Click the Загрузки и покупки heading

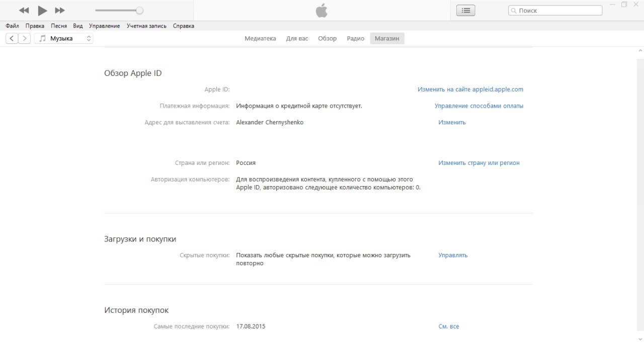coord(140,239)
